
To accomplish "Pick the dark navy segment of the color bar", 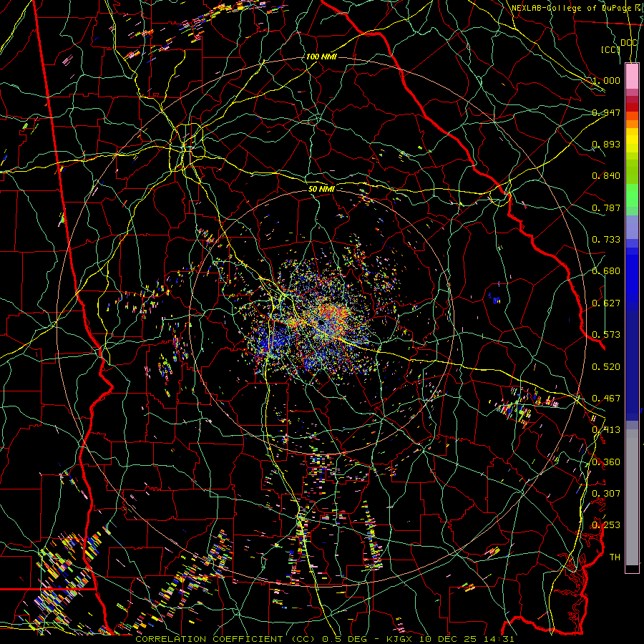I will coord(632,361).
